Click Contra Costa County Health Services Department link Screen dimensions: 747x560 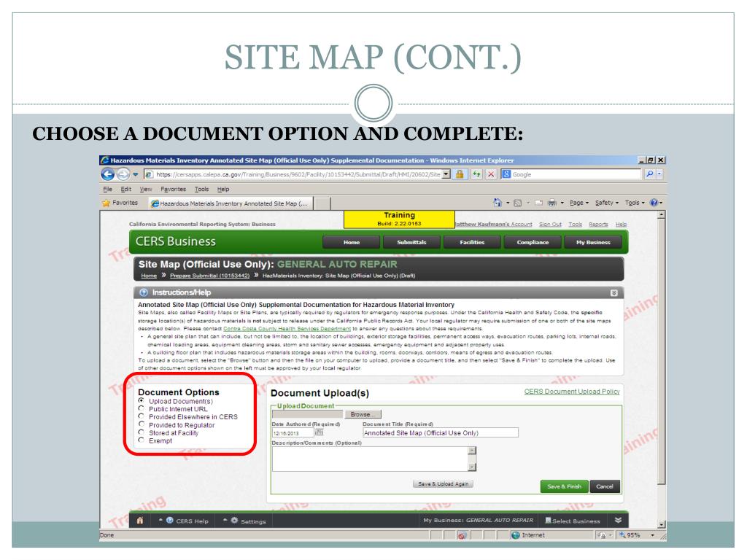(287, 329)
